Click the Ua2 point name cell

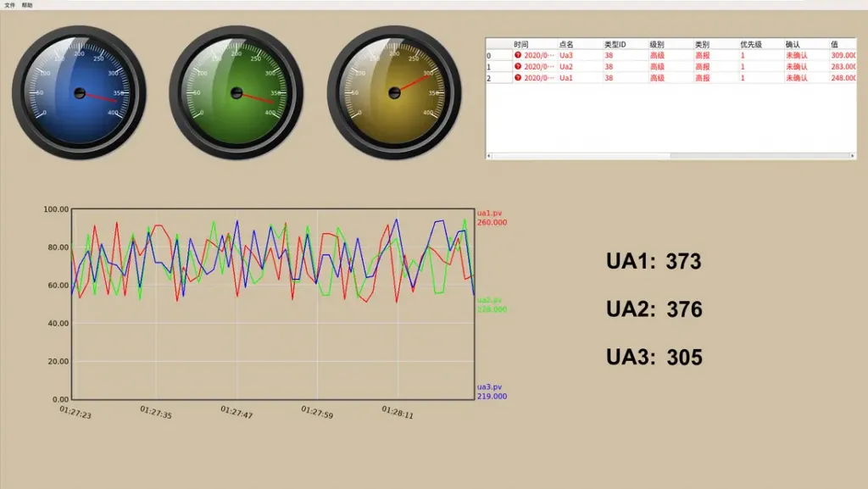pos(580,66)
